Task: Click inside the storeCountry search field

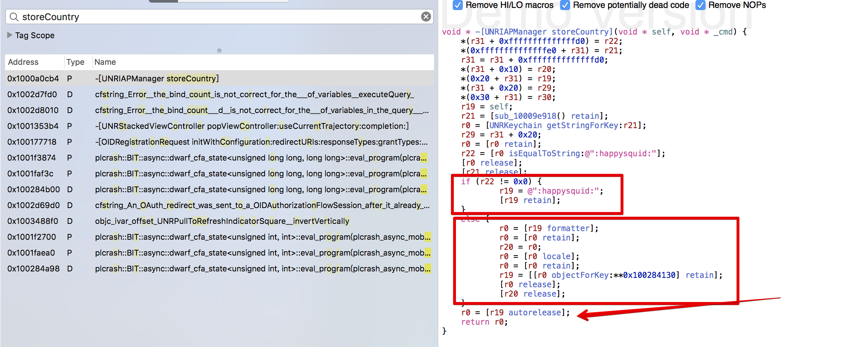Action: point(216,17)
